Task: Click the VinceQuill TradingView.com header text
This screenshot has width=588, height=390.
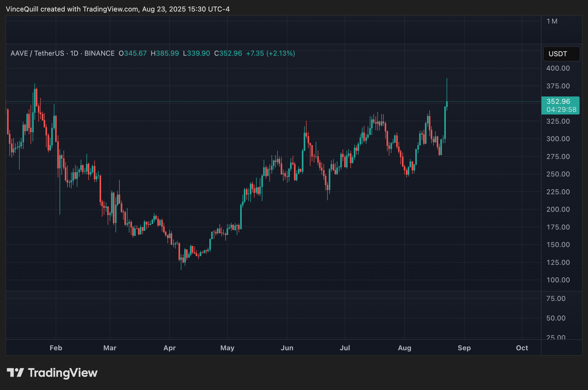Action: (118, 9)
